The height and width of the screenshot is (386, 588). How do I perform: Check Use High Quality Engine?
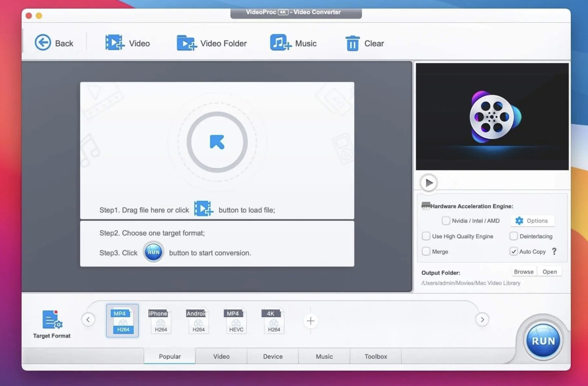(426, 236)
